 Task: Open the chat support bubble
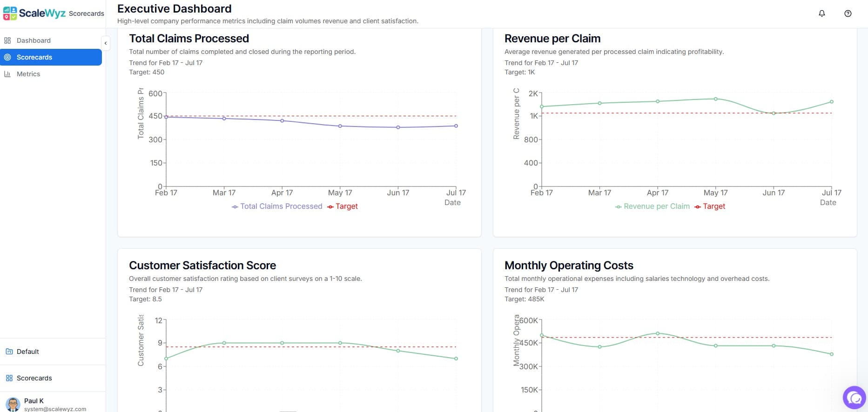pos(854,398)
